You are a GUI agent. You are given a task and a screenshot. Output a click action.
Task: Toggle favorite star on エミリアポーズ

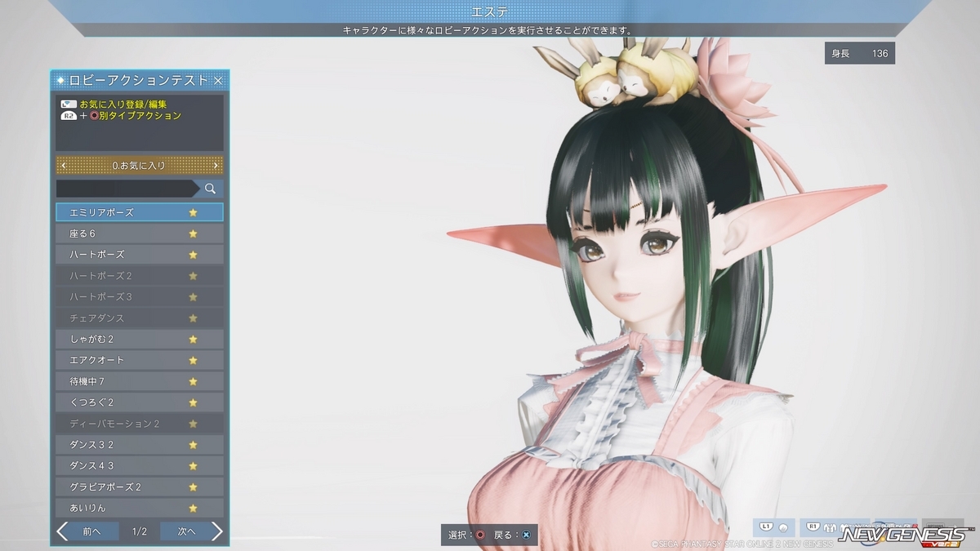pyautogui.click(x=193, y=212)
